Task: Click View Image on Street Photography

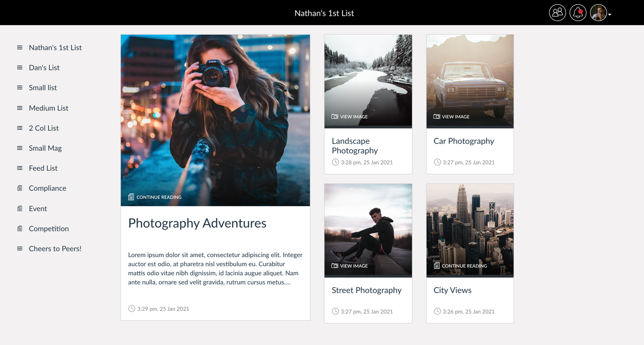Action: (x=354, y=266)
